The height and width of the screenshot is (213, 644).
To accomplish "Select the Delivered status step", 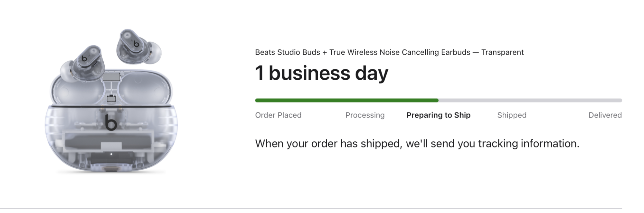I will coord(605,115).
